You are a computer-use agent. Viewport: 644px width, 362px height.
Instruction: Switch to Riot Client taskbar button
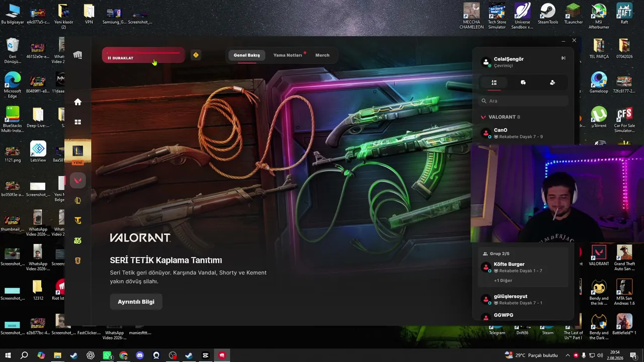coord(222,355)
